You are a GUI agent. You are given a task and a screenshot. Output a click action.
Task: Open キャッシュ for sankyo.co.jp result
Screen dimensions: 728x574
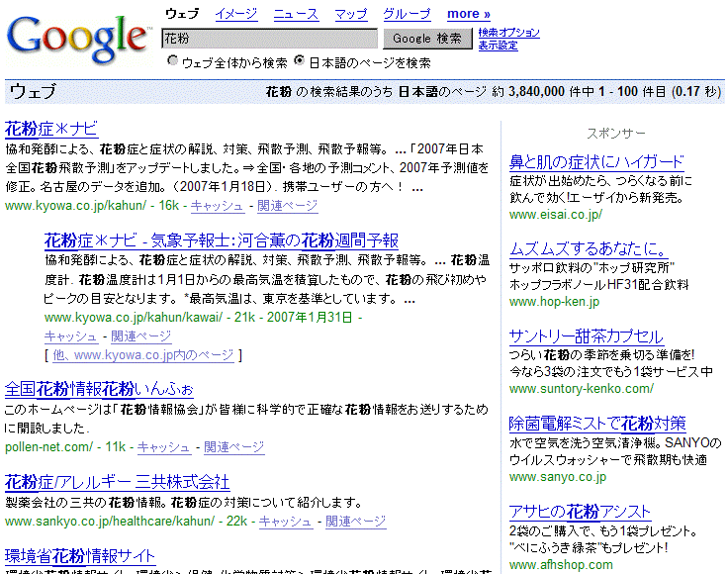coord(286,522)
